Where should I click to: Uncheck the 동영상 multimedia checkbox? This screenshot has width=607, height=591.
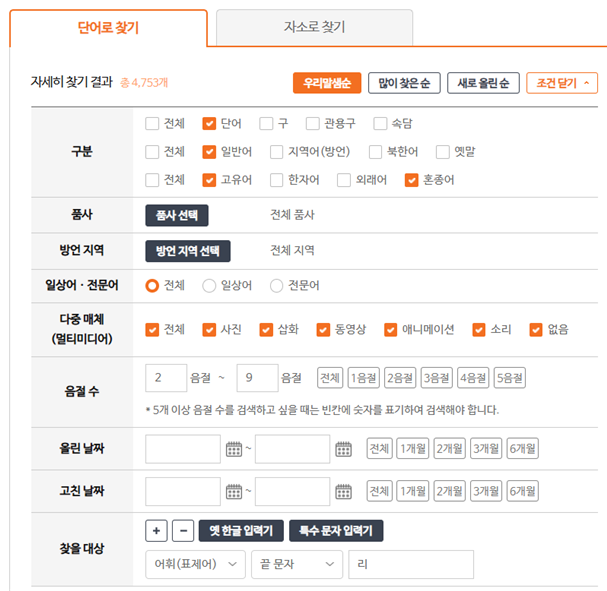[x=323, y=330]
